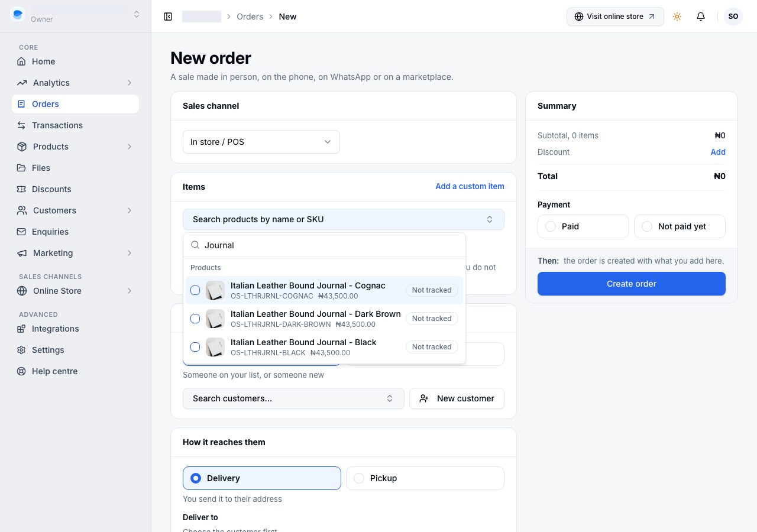Expand the Marketing submenu chevron

(x=130, y=253)
